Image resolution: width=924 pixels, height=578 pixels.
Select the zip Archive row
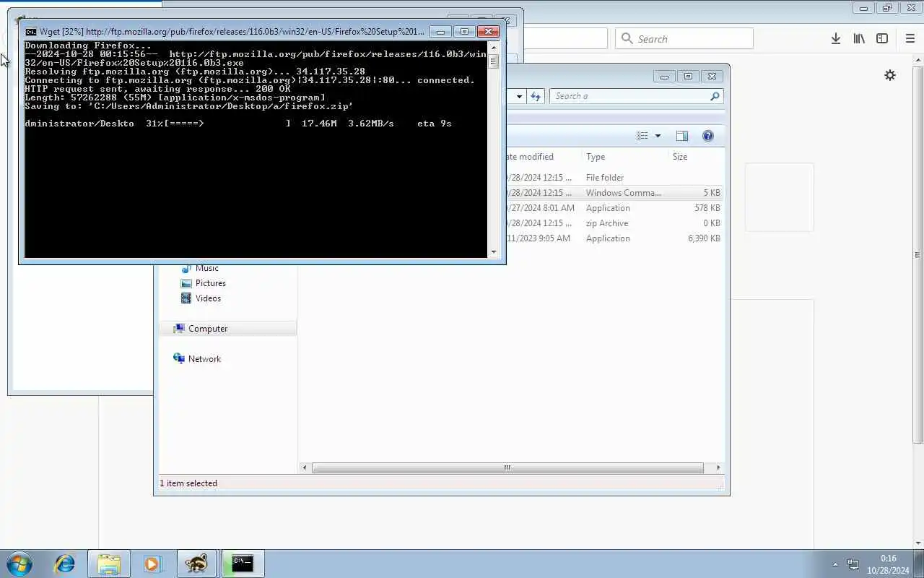pyautogui.click(x=614, y=223)
